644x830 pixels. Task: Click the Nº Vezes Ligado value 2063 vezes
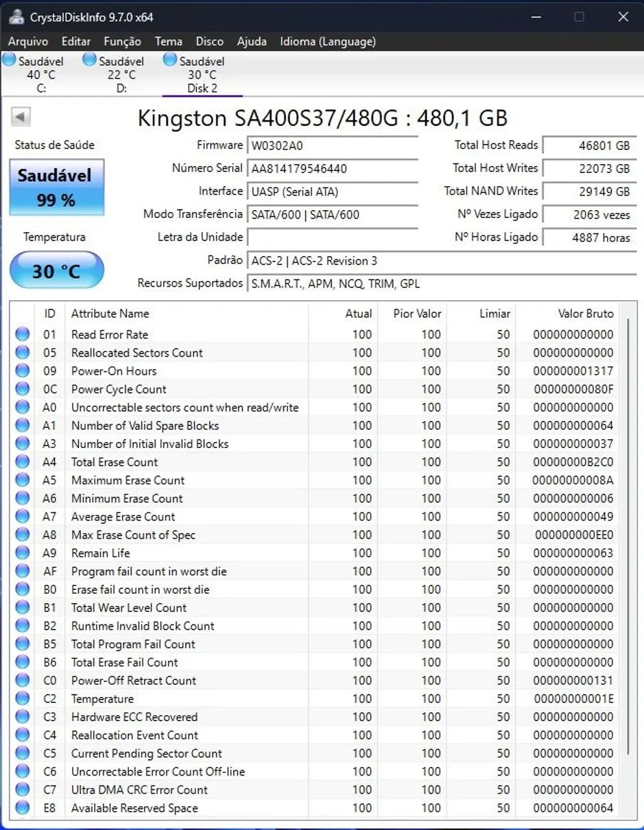pyautogui.click(x=589, y=215)
